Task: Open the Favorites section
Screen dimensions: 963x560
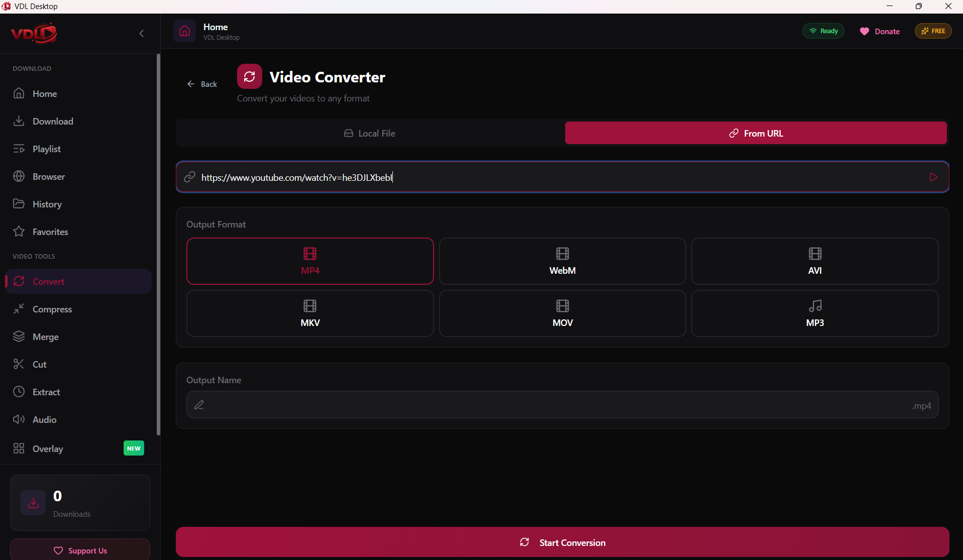Action: (x=50, y=232)
